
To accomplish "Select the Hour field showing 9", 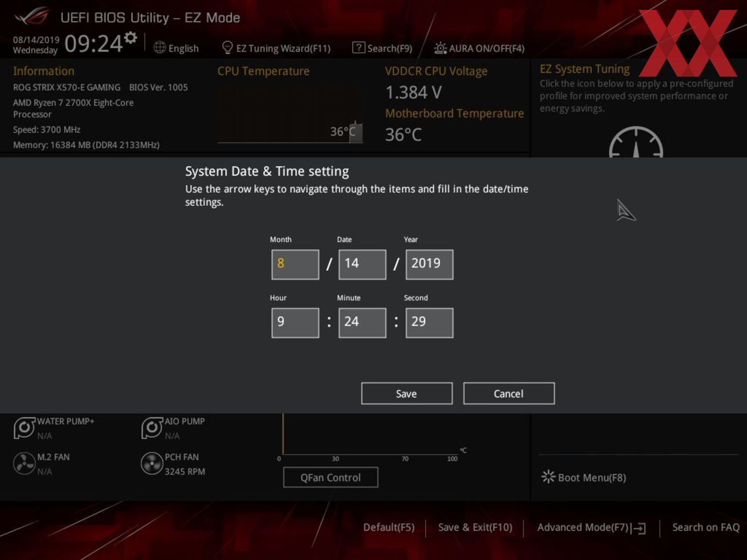I will tap(296, 323).
